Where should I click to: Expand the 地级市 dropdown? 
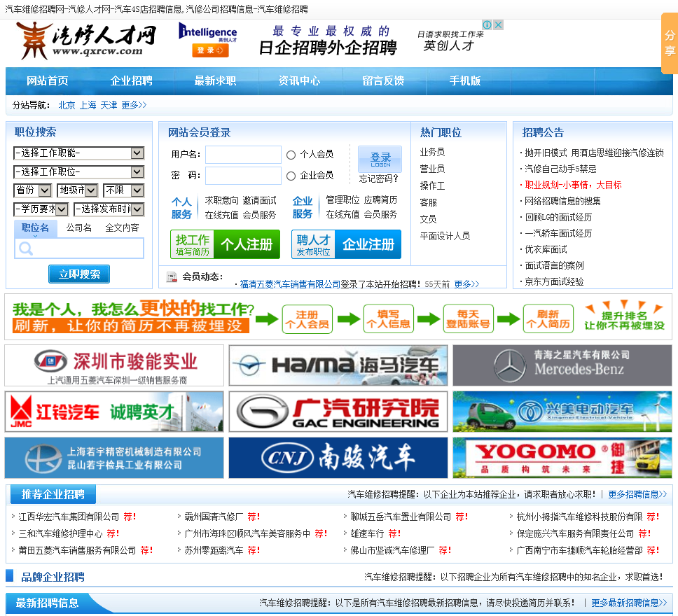click(78, 190)
